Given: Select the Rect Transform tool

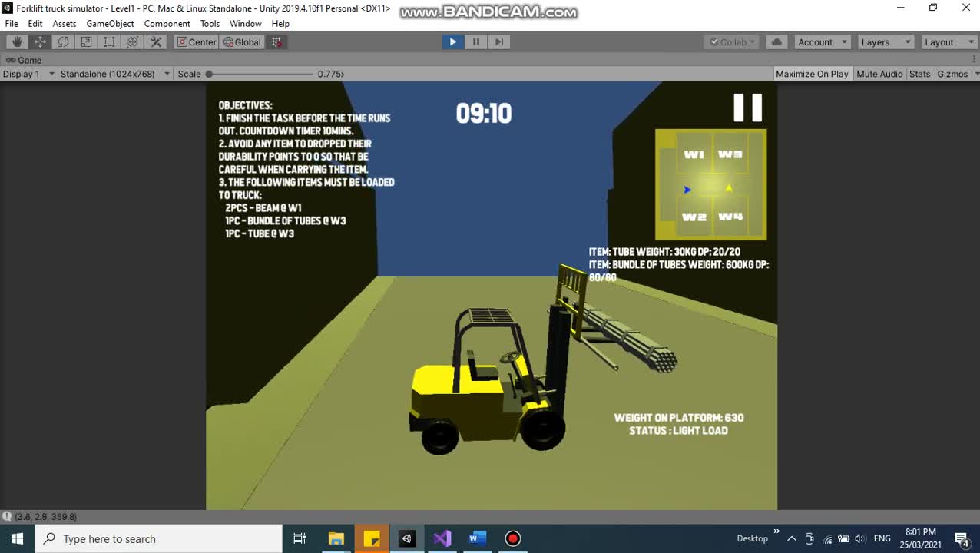Looking at the screenshot, I should tap(108, 41).
